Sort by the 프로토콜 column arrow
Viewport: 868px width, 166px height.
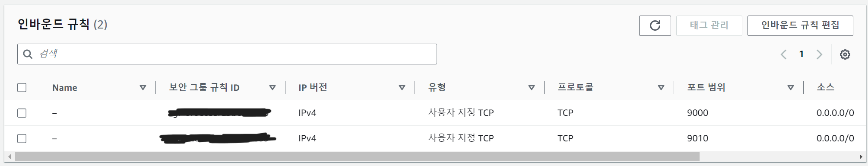(661, 88)
